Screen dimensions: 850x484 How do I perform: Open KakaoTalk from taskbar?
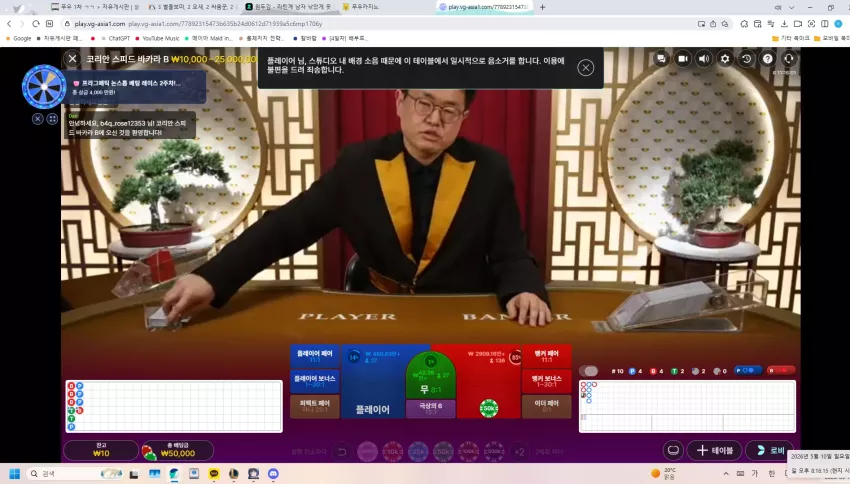tap(214, 474)
